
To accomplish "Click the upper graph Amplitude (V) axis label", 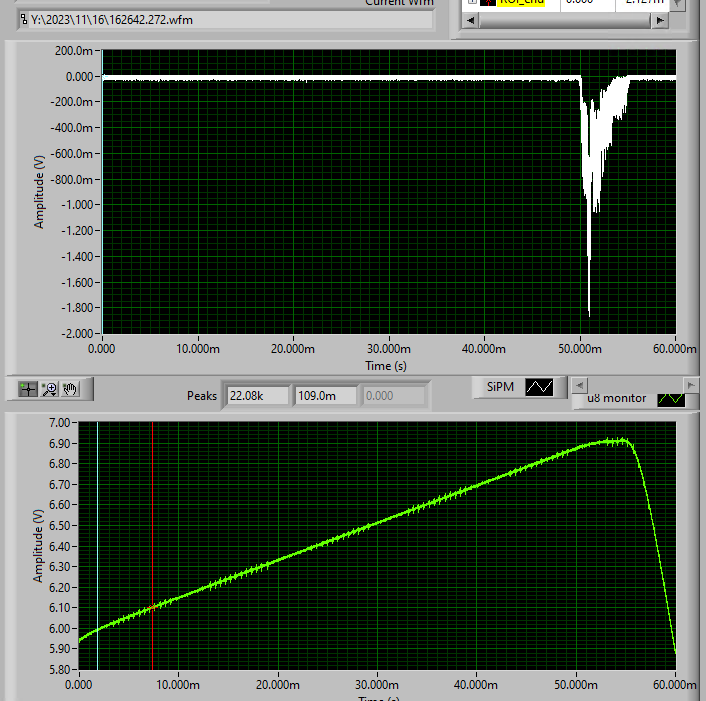I will [39, 192].
